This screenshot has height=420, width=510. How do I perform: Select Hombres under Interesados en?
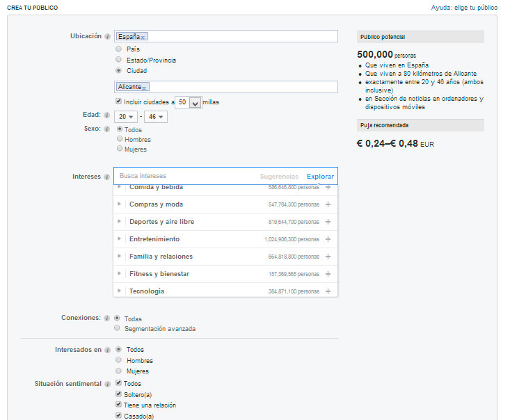point(119,360)
